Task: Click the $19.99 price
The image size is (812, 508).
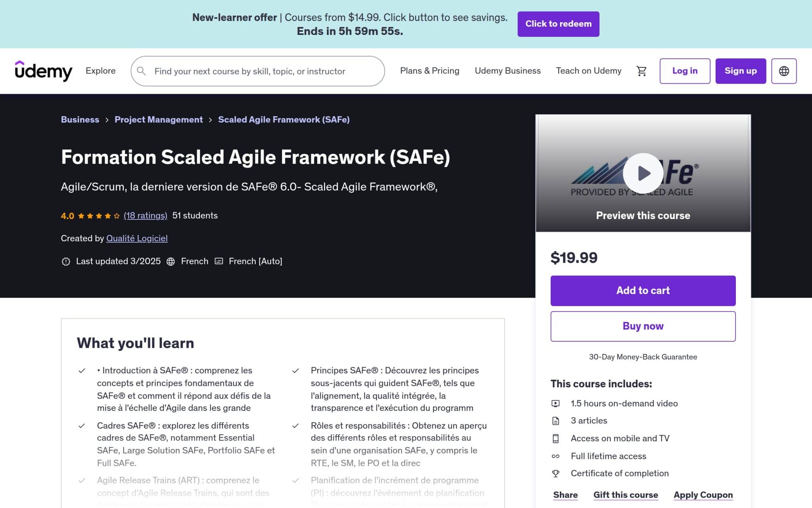Action: [574, 258]
